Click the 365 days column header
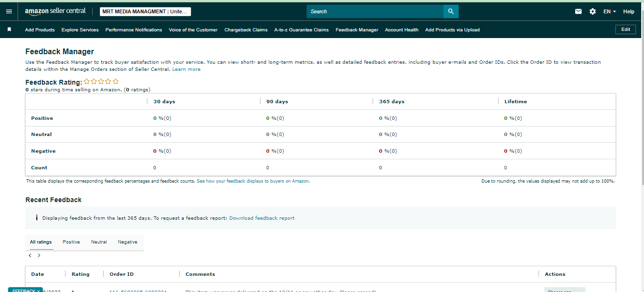 [392, 101]
